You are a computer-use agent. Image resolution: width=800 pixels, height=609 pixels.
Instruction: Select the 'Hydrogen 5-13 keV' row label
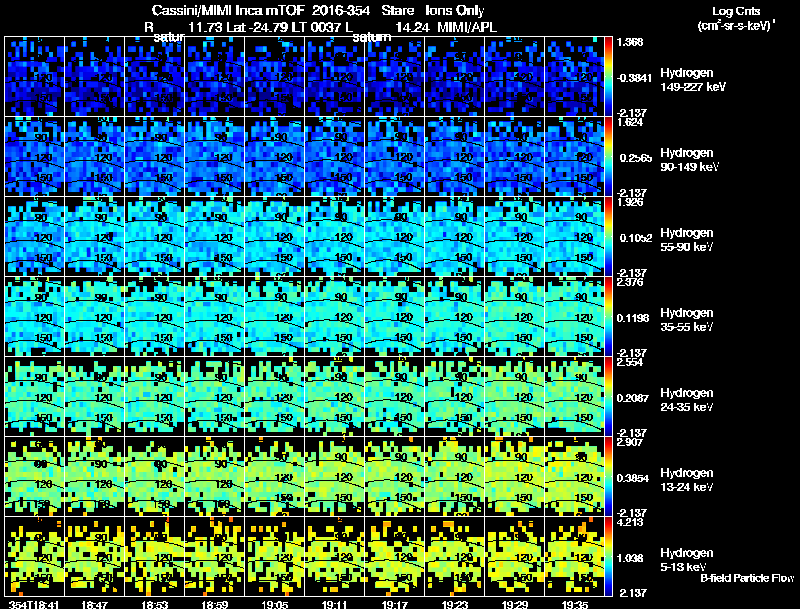click(687, 560)
